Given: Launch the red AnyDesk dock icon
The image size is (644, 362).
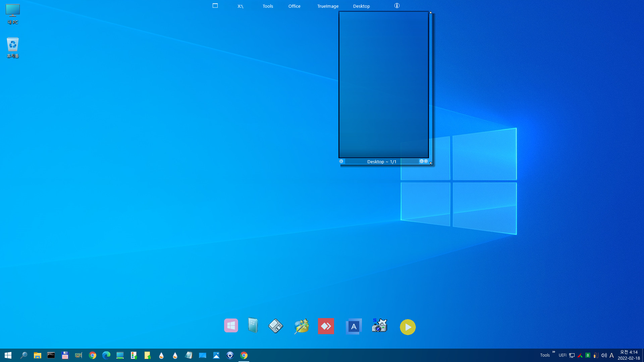Looking at the screenshot, I should [x=326, y=326].
